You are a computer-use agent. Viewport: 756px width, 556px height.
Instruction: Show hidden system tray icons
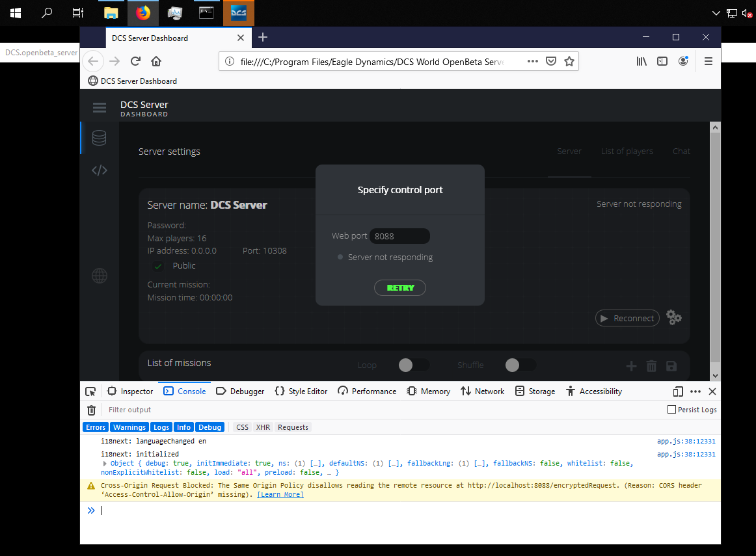tap(716, 13)
